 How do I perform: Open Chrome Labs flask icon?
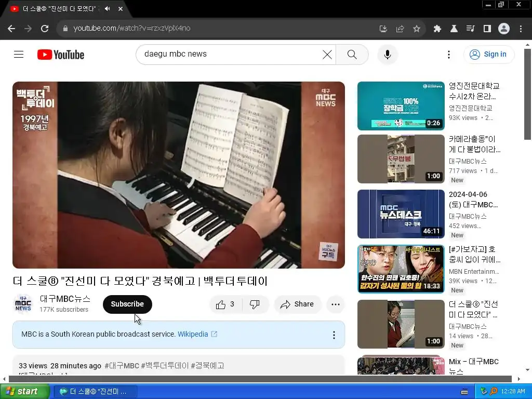454,29
